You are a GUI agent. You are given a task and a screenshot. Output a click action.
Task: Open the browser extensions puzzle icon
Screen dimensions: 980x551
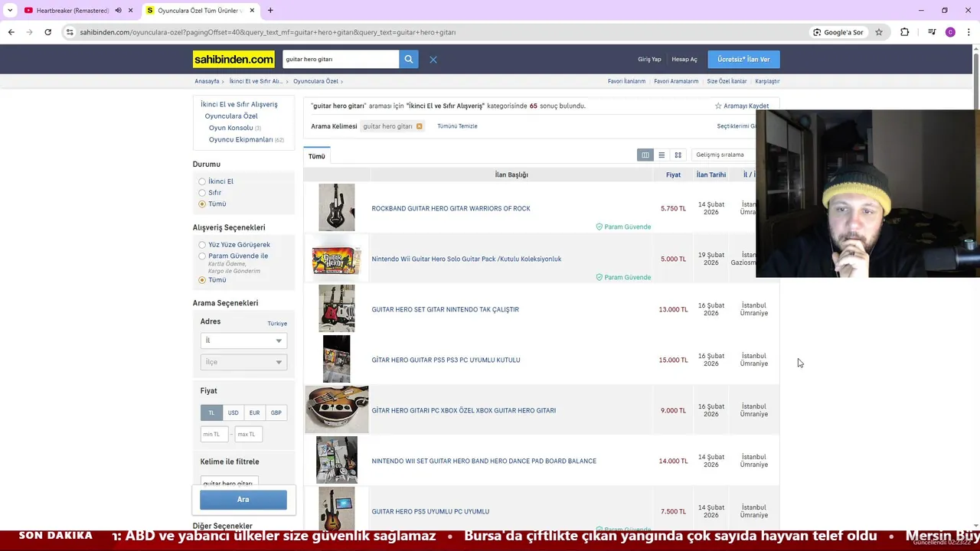pos(905,32)
